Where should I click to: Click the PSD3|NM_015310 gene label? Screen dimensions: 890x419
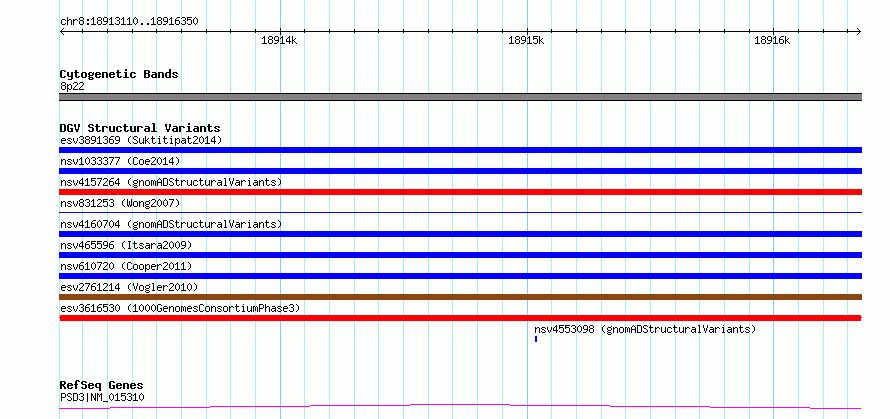click(102, 397)
